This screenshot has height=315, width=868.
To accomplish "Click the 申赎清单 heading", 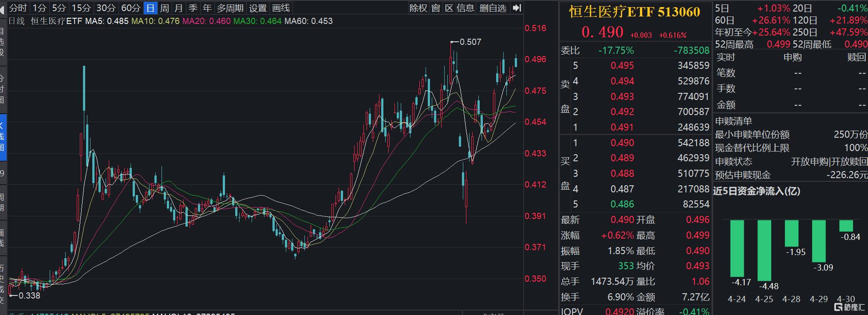I will (x=734, y=121).
